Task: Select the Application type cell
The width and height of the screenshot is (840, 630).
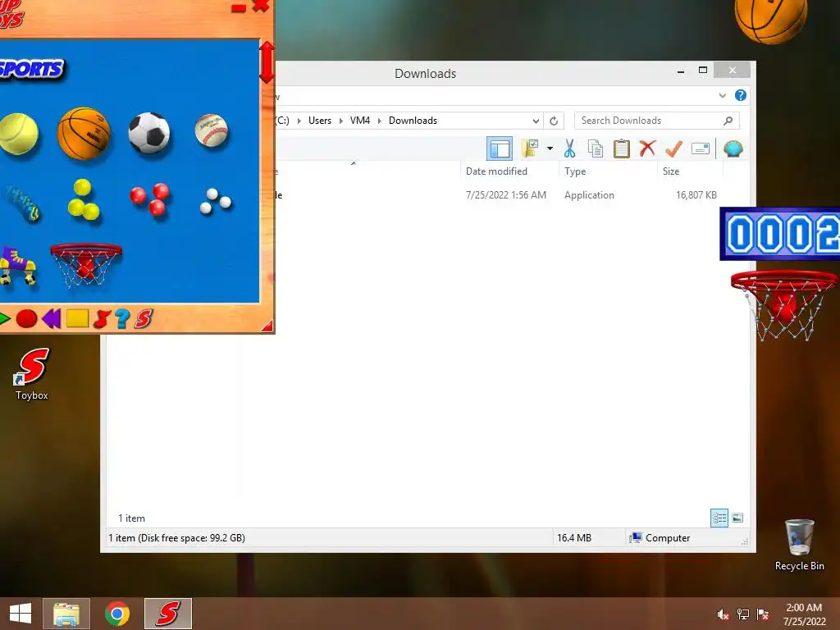Action: pos(589,195)
